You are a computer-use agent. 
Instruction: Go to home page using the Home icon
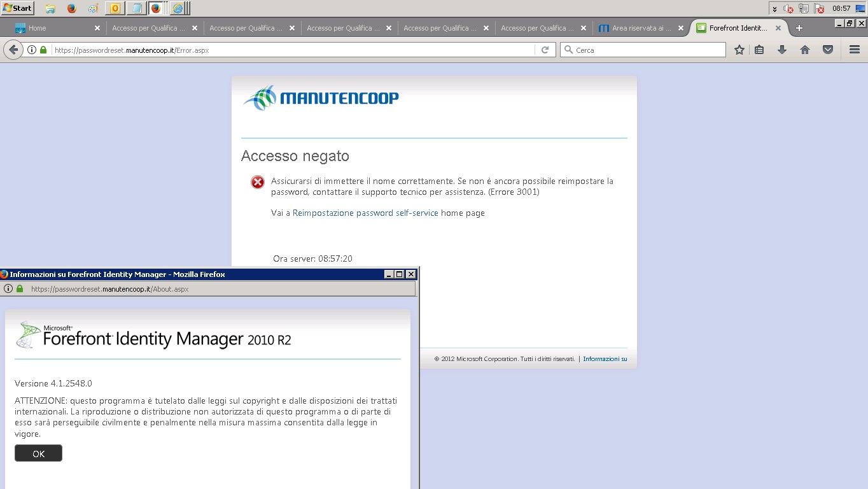pyautogui.click(x=804, y=49)
